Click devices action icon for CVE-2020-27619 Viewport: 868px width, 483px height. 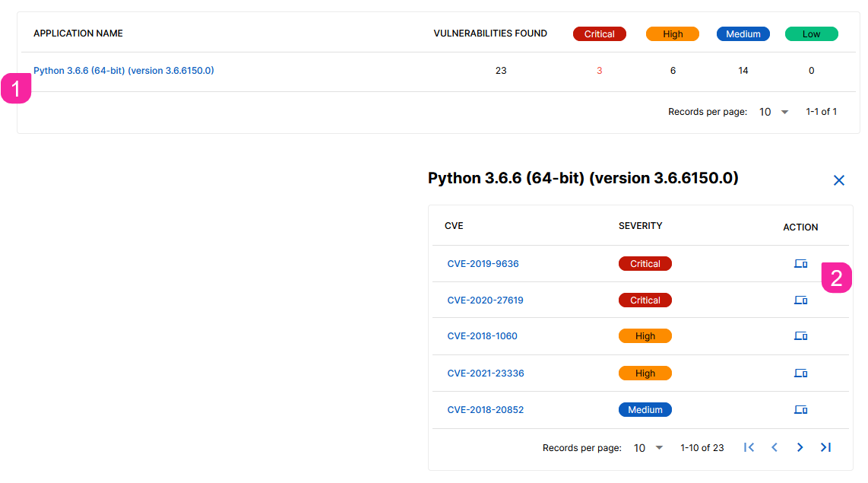(800, 300)
